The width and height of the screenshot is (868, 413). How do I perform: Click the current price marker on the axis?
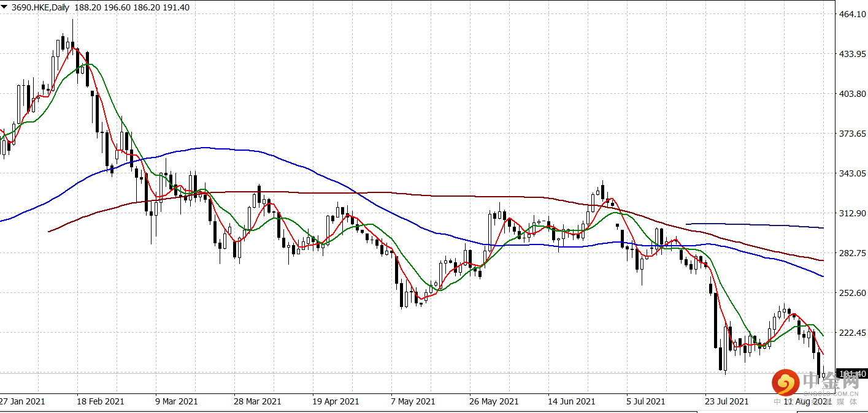click(x=852, y=374)
